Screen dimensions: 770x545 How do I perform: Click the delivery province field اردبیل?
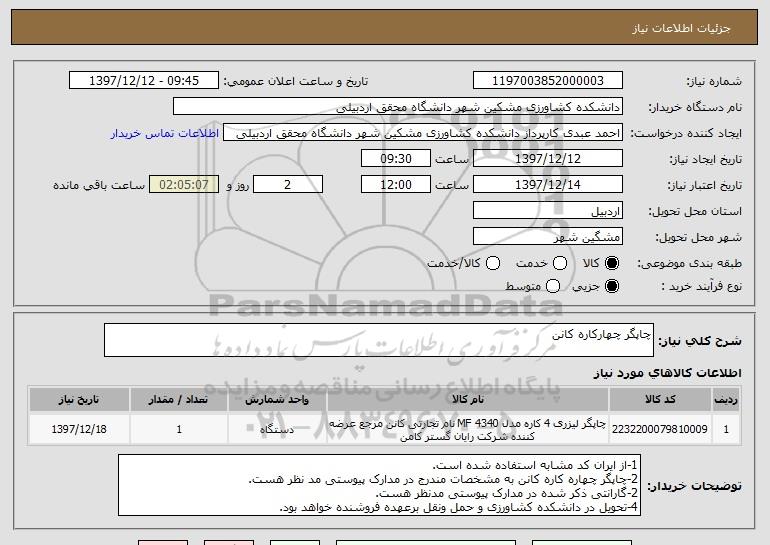click(x=548, y=211)
